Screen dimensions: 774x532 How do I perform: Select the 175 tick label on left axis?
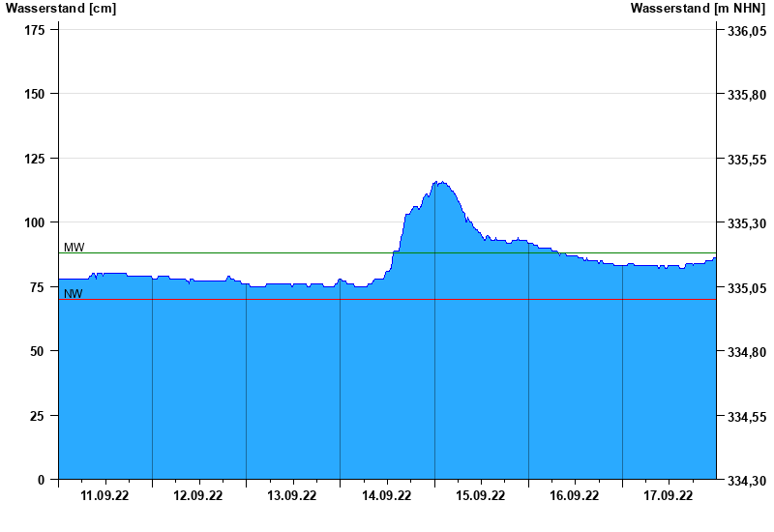(35, 30)
